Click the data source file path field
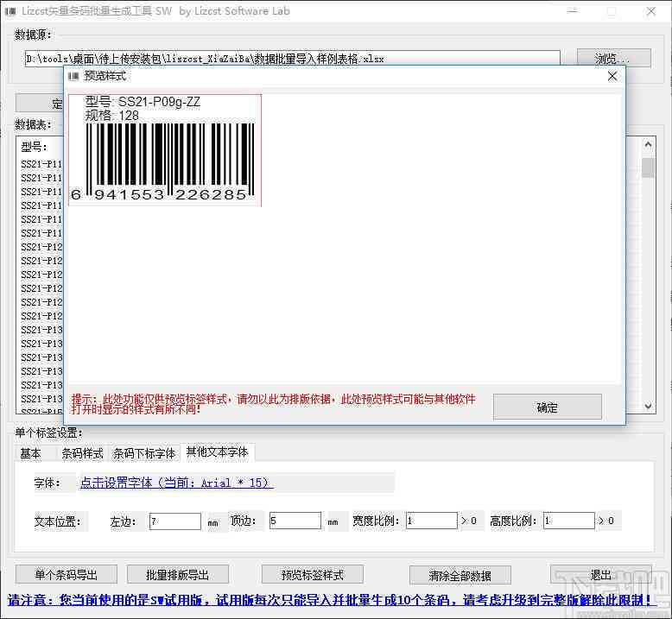The width and height of the screenshot is (672, 619). tap(292, 59)
